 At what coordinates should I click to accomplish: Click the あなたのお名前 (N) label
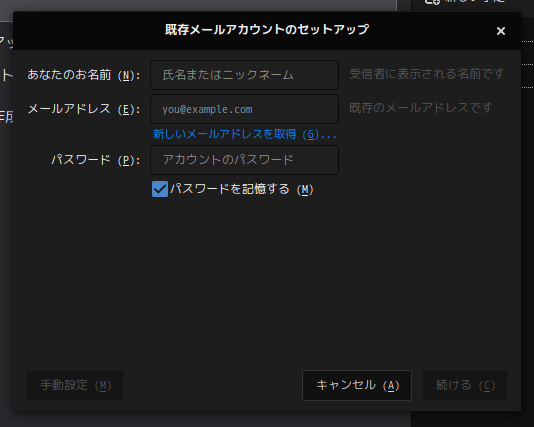[84, 75]
